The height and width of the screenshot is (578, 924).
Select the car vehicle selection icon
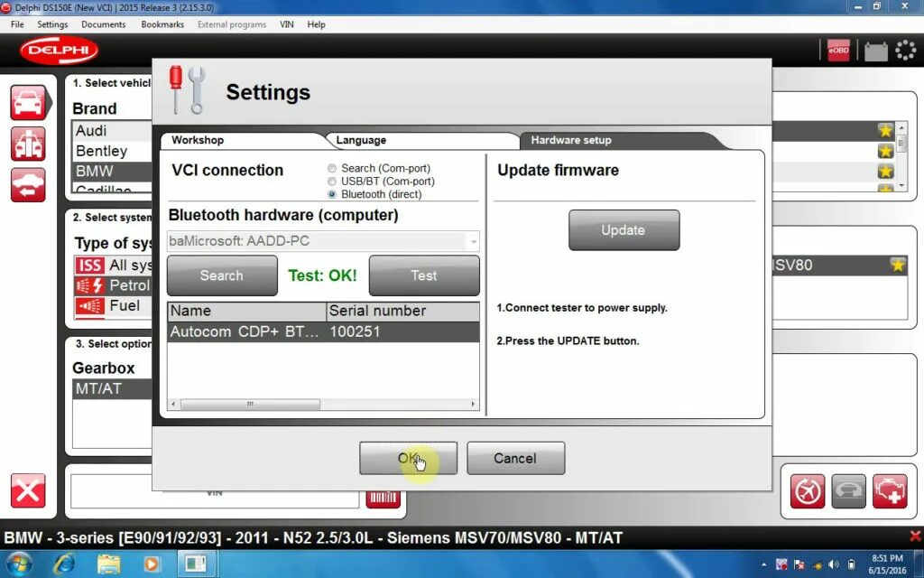click(x=28, y=103)
